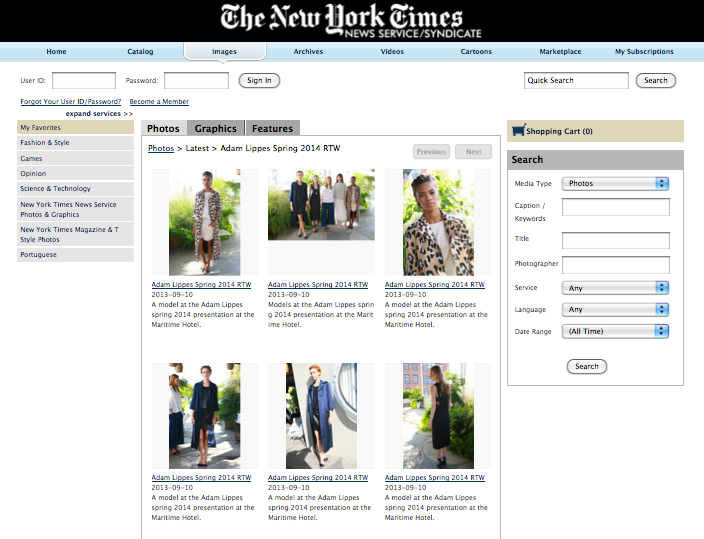704x539 pixels.
Task: Open Marketplace in navigation bar
Action: click(x=560, y=52)
